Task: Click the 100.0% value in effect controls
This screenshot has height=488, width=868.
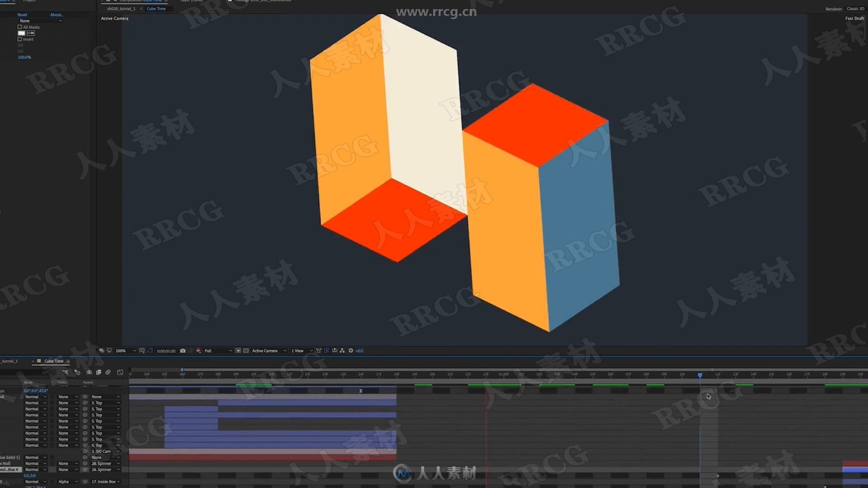Action: pos(24,57)
